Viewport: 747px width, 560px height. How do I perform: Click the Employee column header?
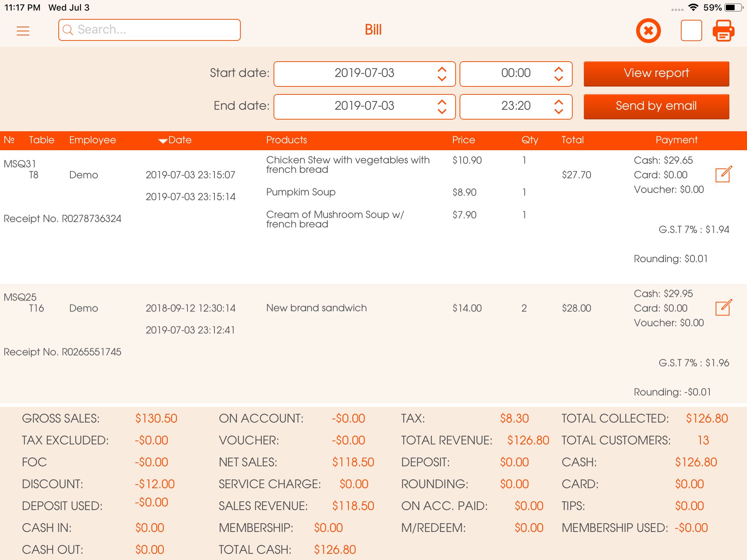92,140
